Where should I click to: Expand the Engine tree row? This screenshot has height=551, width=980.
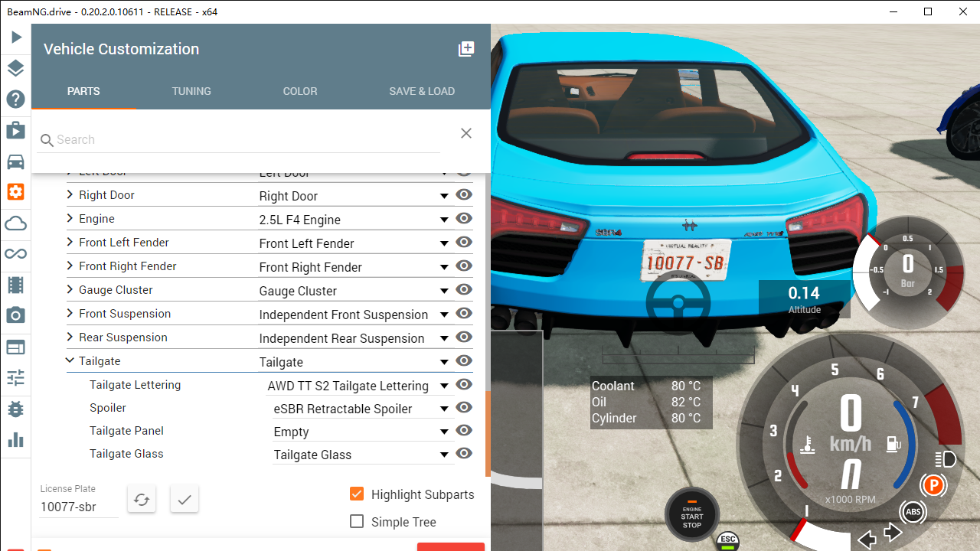pyautogui.click(x=70, y=219)
